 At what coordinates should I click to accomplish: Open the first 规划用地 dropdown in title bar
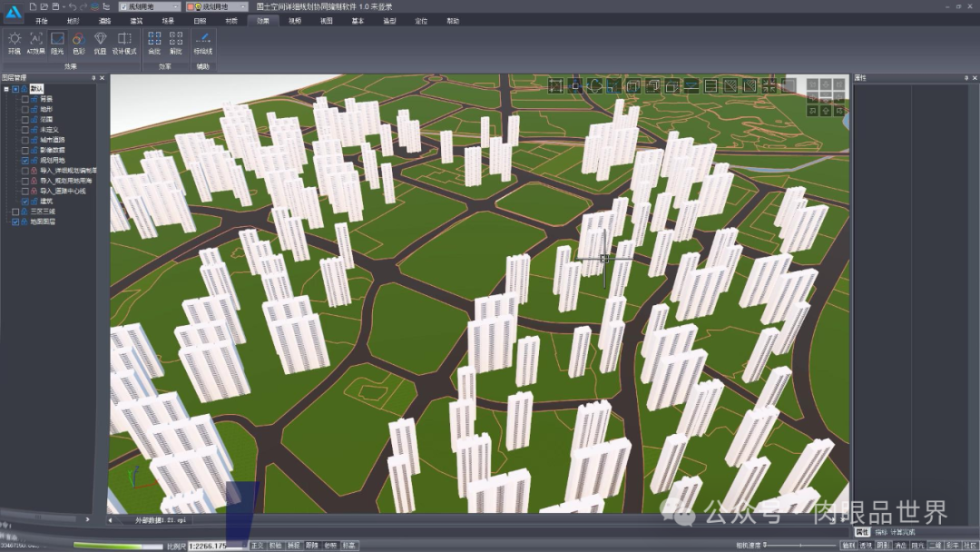(x=150, y=6)
